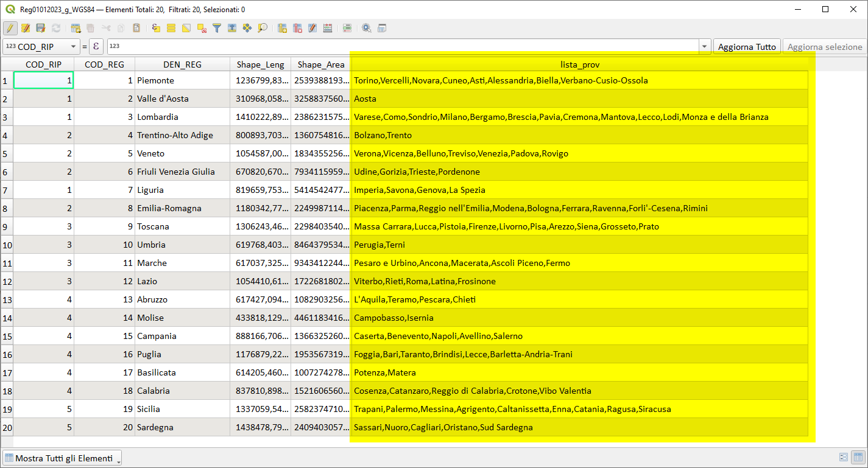Open the field calculator icon
Viewport: 868px width, 468px height.
328,28
